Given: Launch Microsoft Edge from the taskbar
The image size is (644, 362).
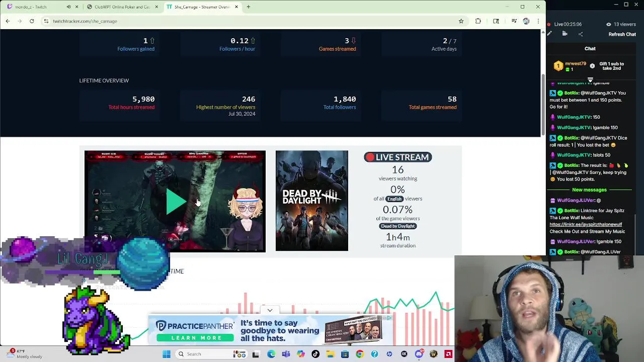Looking at the screenshot, I should point(271,354).
